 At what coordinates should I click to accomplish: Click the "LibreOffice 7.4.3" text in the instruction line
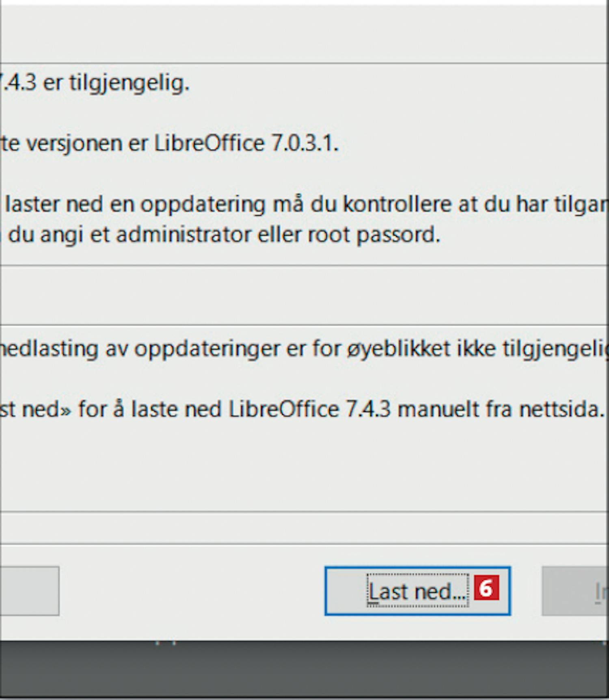coord(310,409)
